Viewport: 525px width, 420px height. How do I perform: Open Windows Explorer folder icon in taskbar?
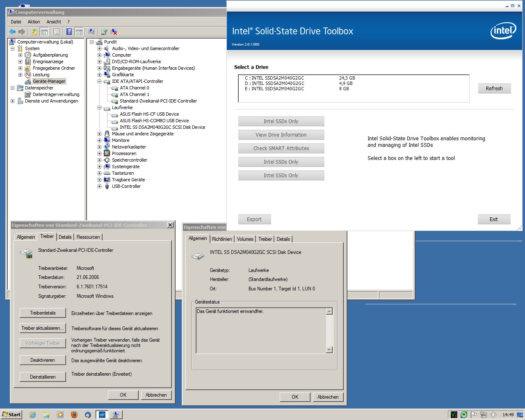coord(46,415)
